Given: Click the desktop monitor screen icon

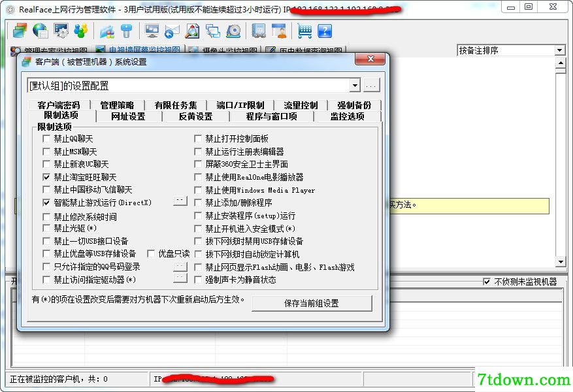Looking at the screenshot, I should pyautogui.click(x=152, y=31).
